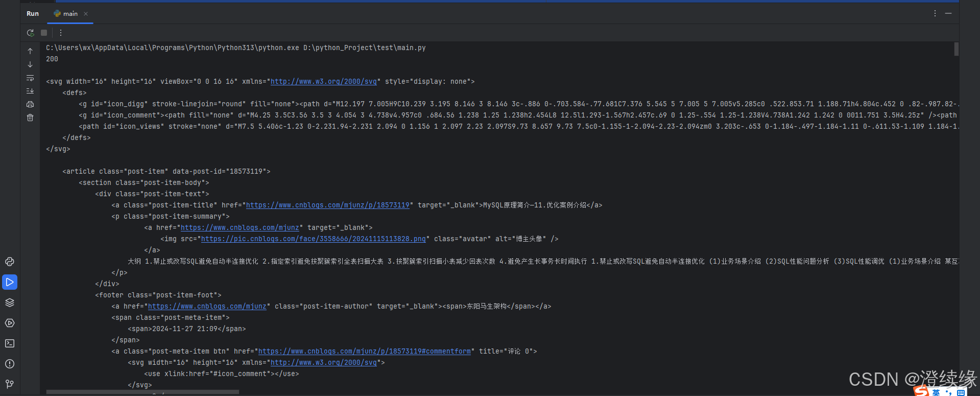Print the console output
The width and height of the screenshot is (980, 396).
[30, 104]
